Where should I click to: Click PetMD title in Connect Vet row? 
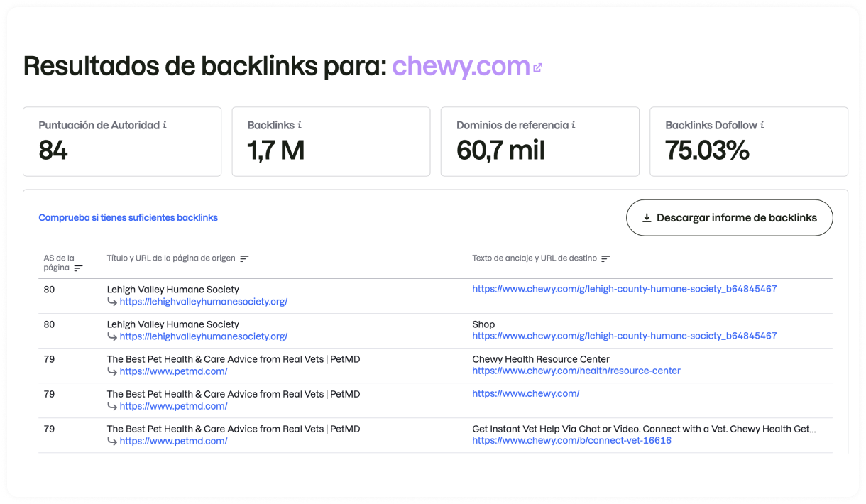click(234, 429)
